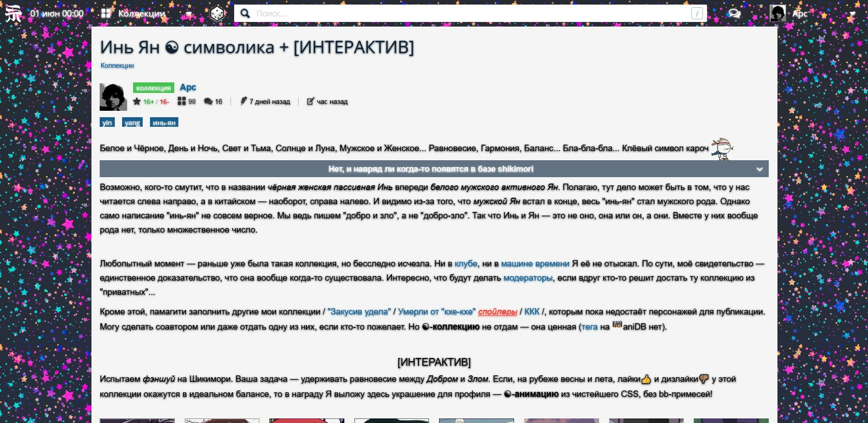Open the модераторы link
Image resolution: width=868 pixels, height=423 pixels.
(528, 278)
